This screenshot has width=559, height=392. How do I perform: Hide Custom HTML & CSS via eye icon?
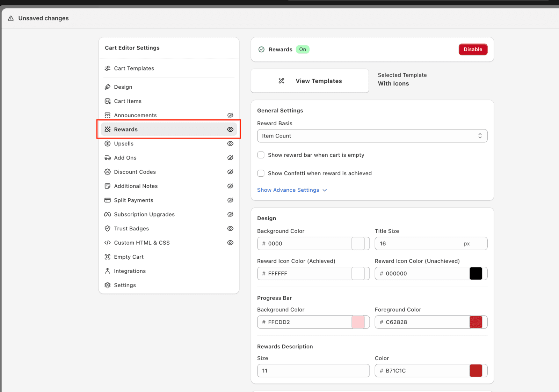tap(230, 243)
